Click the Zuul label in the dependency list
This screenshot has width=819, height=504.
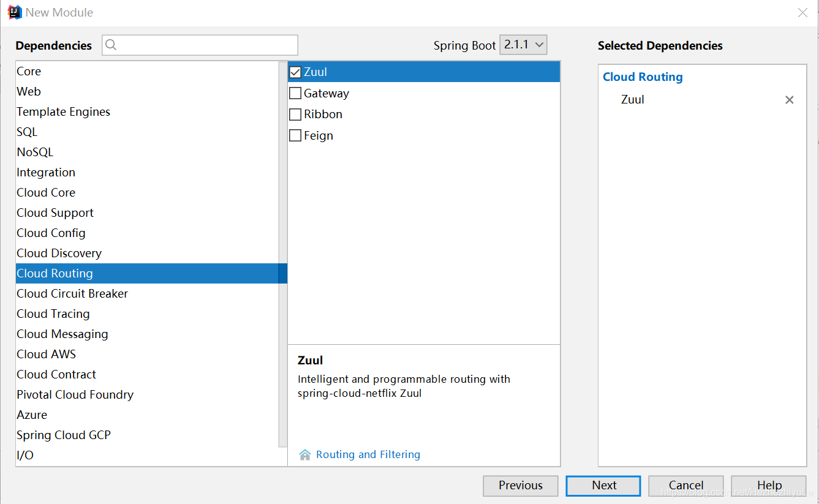coord(315,72)
